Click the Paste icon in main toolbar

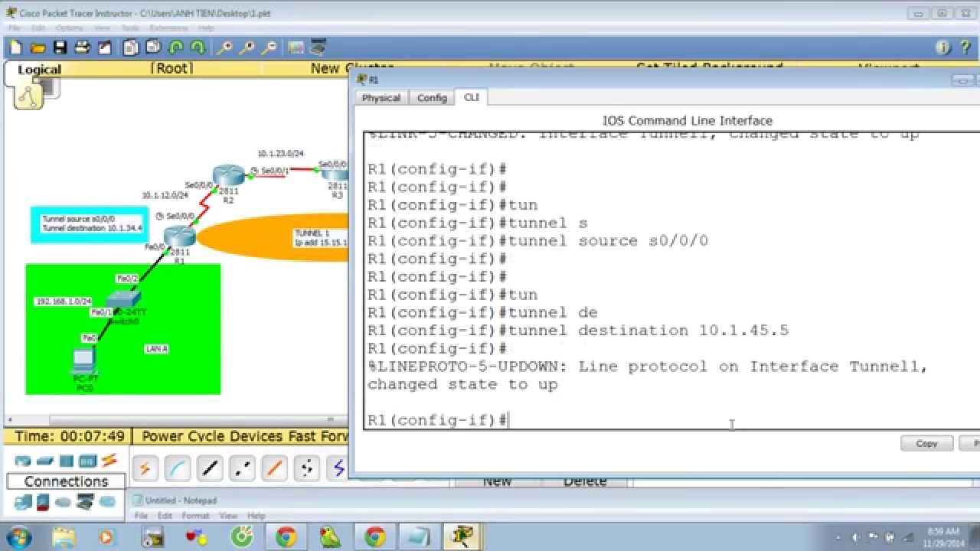153,47
